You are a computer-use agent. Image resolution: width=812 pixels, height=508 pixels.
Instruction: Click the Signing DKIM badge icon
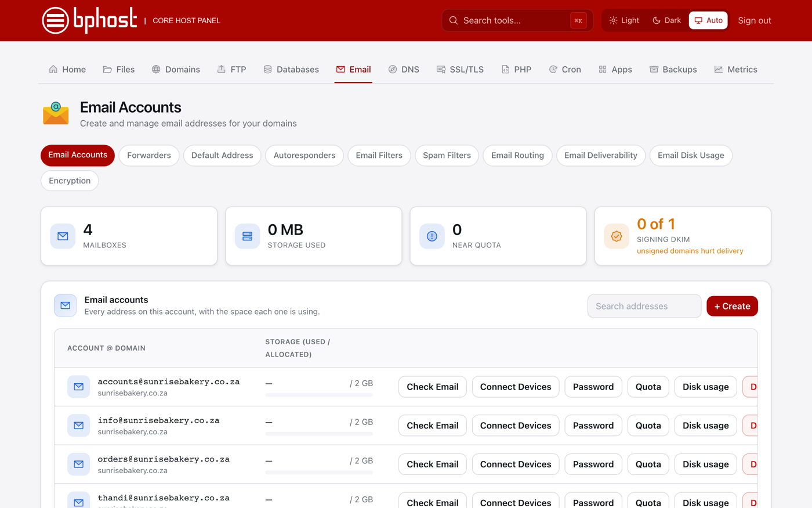coord(617,236)
